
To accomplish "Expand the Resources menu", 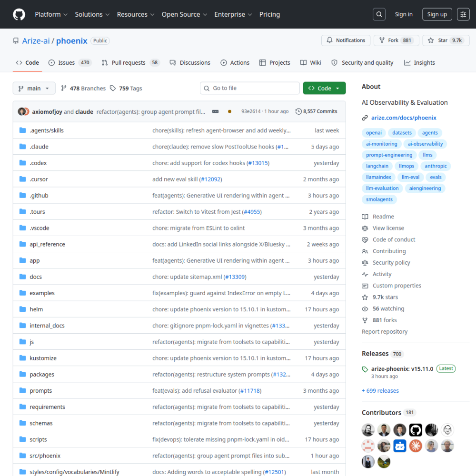I will coord(135,14).
